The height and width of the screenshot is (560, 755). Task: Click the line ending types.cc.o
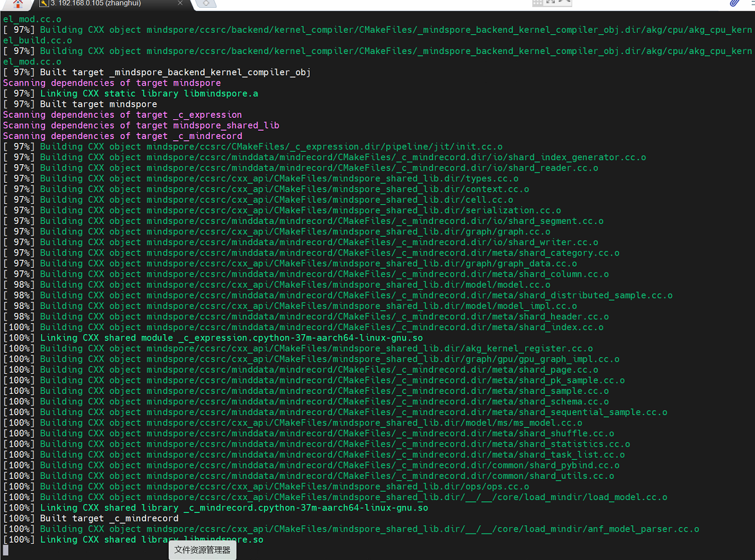tap(261, 178)
